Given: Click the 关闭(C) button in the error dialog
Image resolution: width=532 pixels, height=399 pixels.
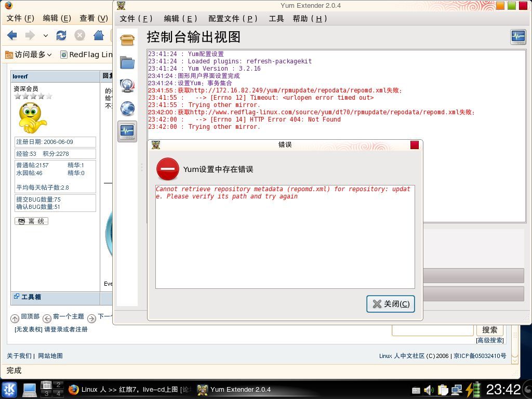Looking at the screenshot, I should click(391, 304).
